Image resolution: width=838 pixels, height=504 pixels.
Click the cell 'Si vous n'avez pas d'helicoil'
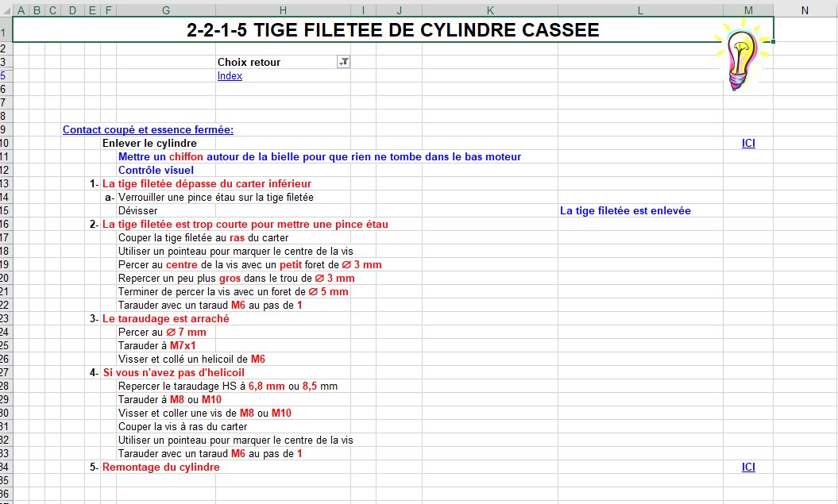(174, 373)
